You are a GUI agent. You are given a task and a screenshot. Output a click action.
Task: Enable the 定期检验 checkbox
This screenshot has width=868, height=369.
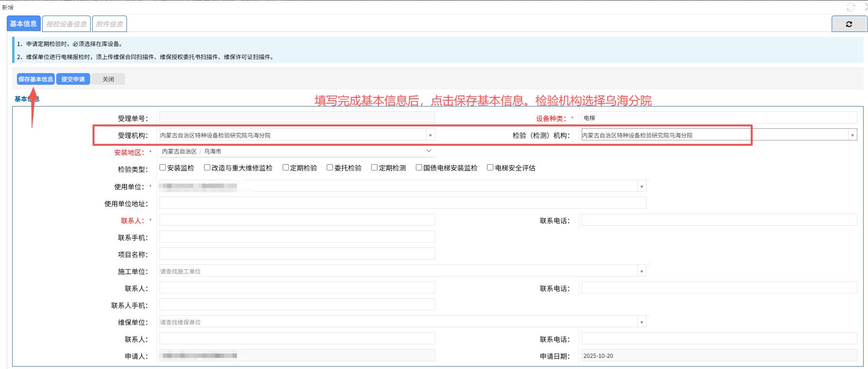point(285,168)
